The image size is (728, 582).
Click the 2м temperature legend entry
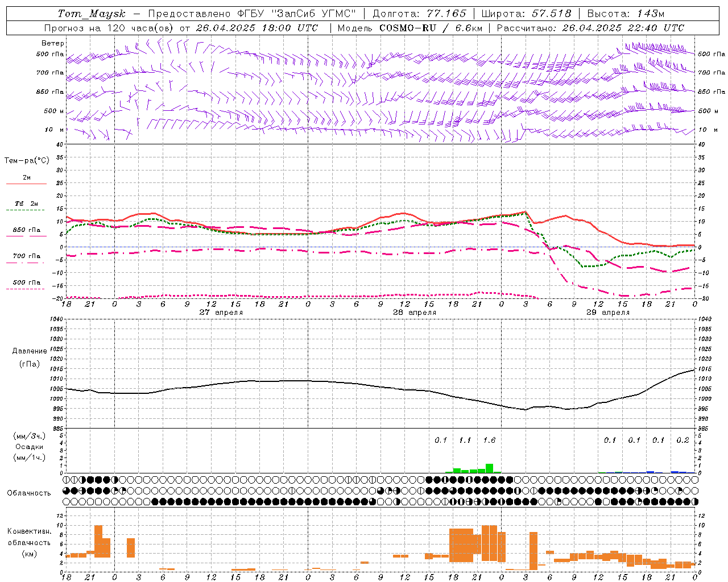pyautogui.click(x=27, y=178)
